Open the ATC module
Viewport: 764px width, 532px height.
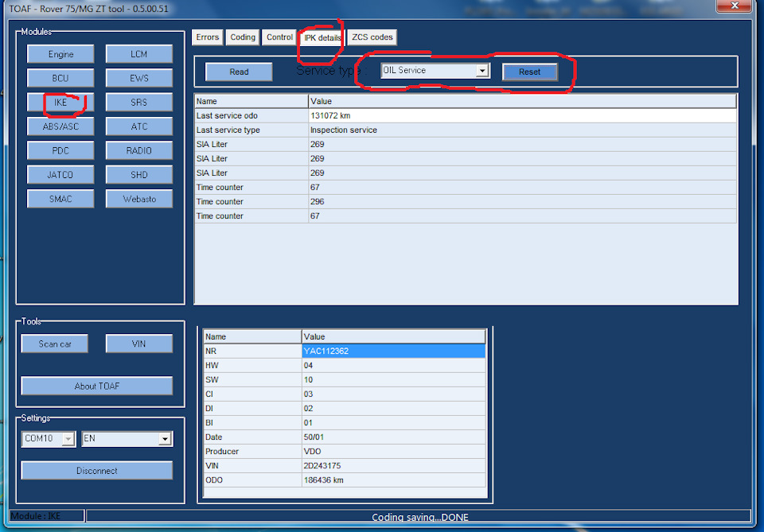[x=138, y=126]
